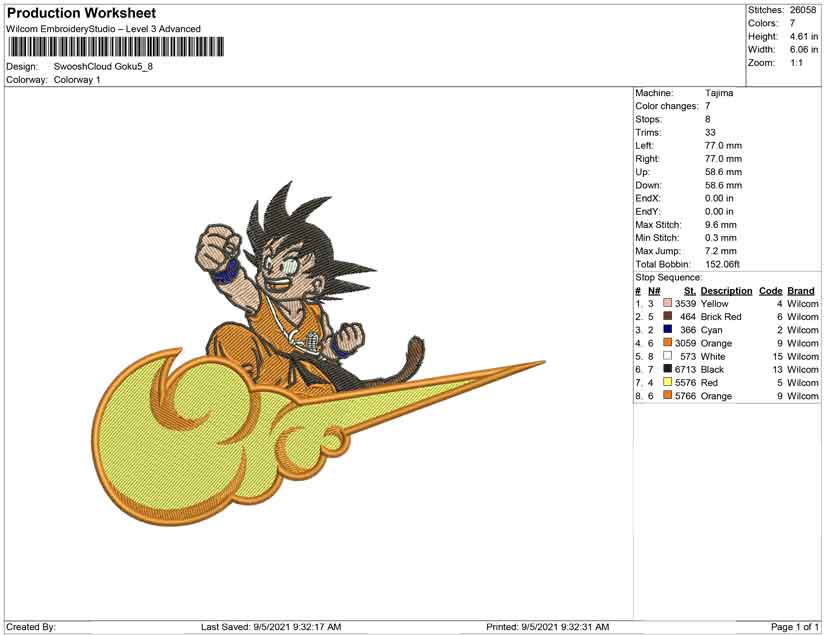Pick the Orange swatch with 5766 stitches
The width and height of the screenshot is (825, 635).
[668, 396]
